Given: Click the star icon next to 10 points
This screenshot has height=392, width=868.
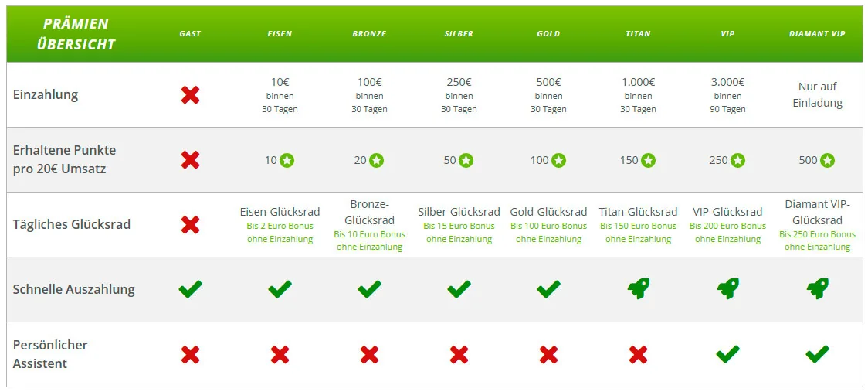Looking at the screenshot, I should 287,161.
